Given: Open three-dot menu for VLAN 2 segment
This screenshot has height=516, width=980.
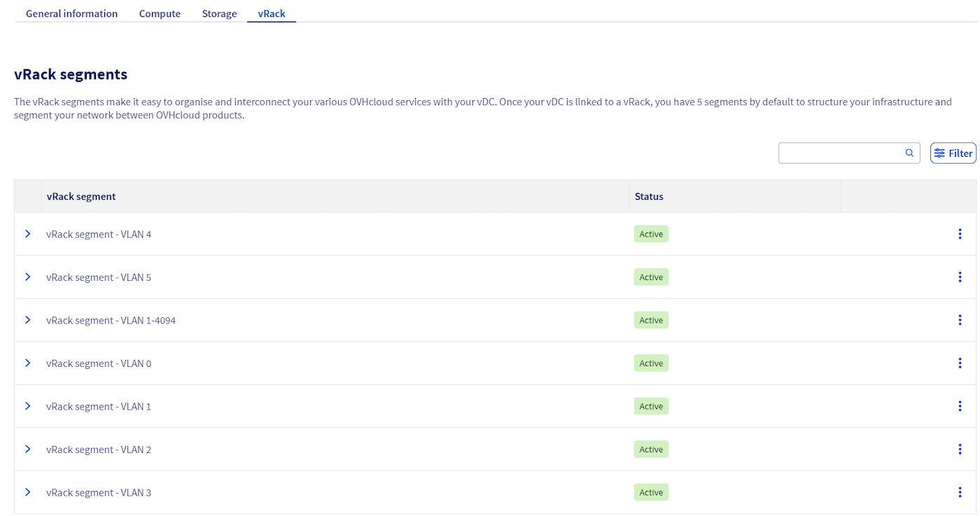Looking at the screenshot, I should pyautogui.click(x=960, y=449).
